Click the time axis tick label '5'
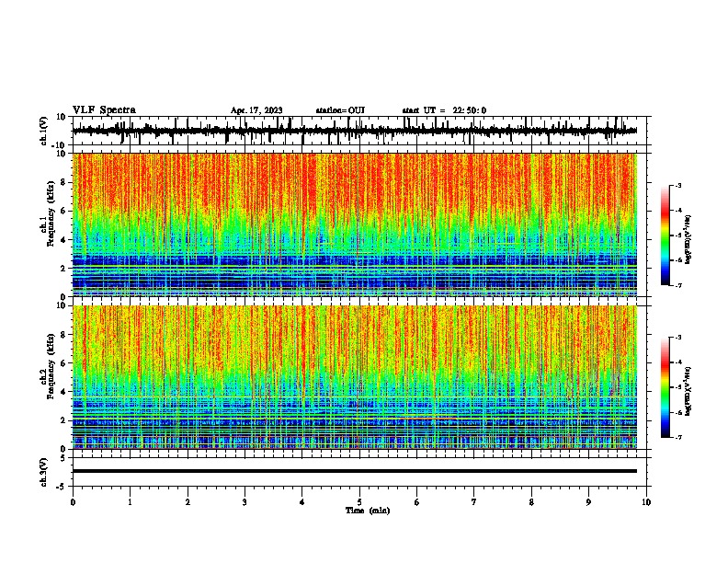This screenshot has width=728, height=563. pos(359,502)
